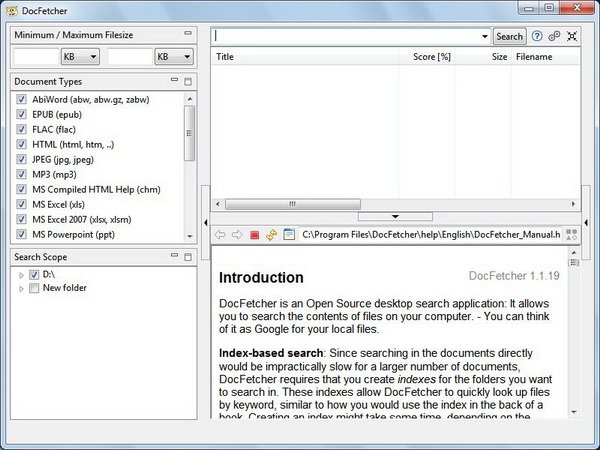Click the page icon beside the file path
The width and height of the screenshot is (600, 450).
pyautogui.click(x=289, y=235)
